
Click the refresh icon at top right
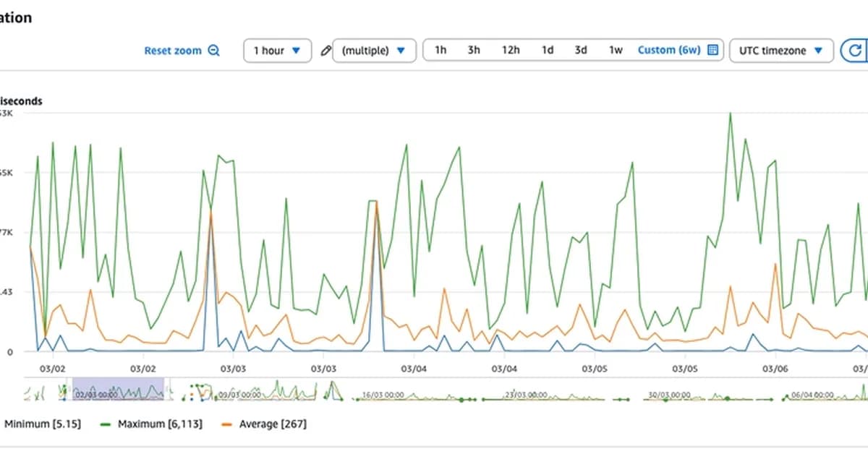855,51
